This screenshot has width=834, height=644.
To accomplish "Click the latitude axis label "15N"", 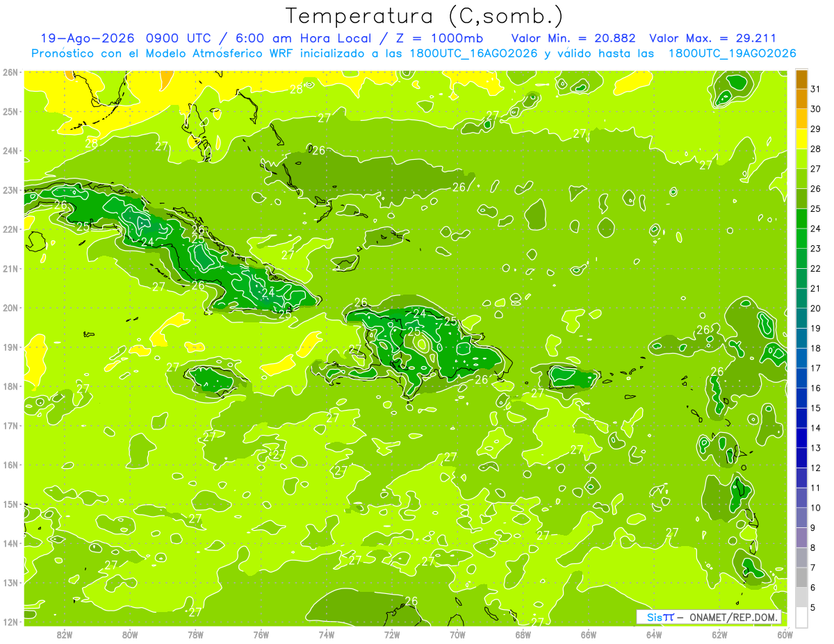I will 10,504.
